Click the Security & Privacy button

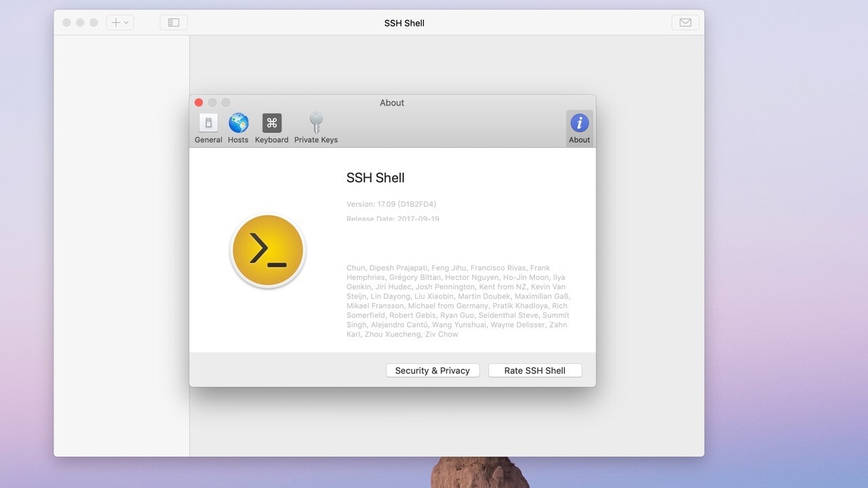433,371
